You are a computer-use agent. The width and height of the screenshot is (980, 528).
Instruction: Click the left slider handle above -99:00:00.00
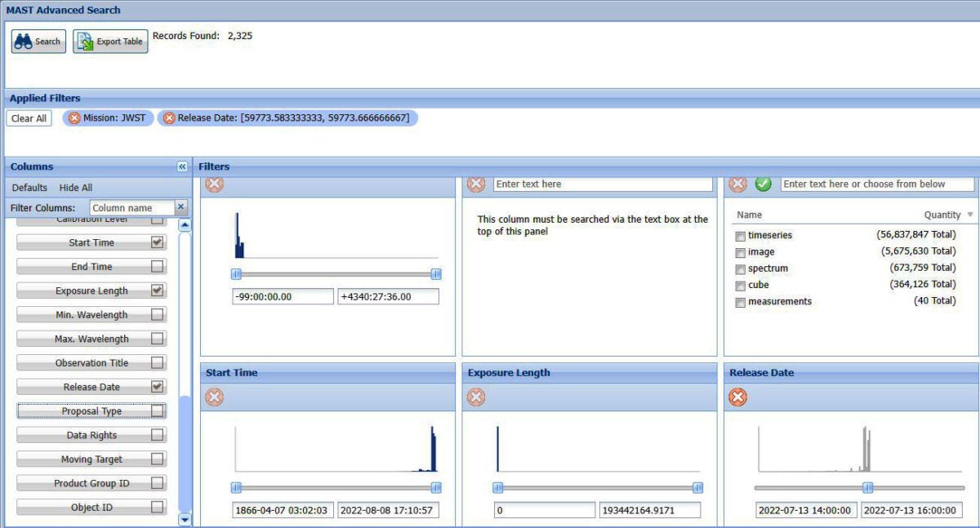(x=236, y=274)
